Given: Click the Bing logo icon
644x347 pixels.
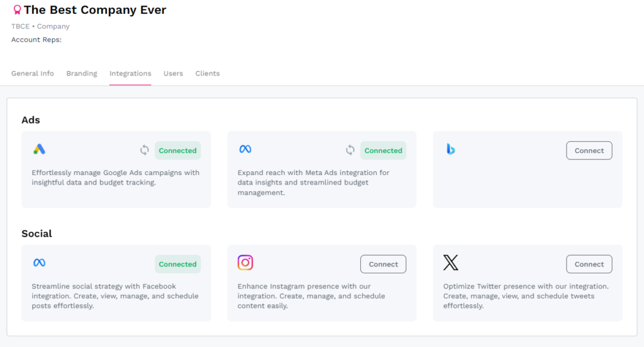Looking at the screenshot, I should [x=450, y=149].
